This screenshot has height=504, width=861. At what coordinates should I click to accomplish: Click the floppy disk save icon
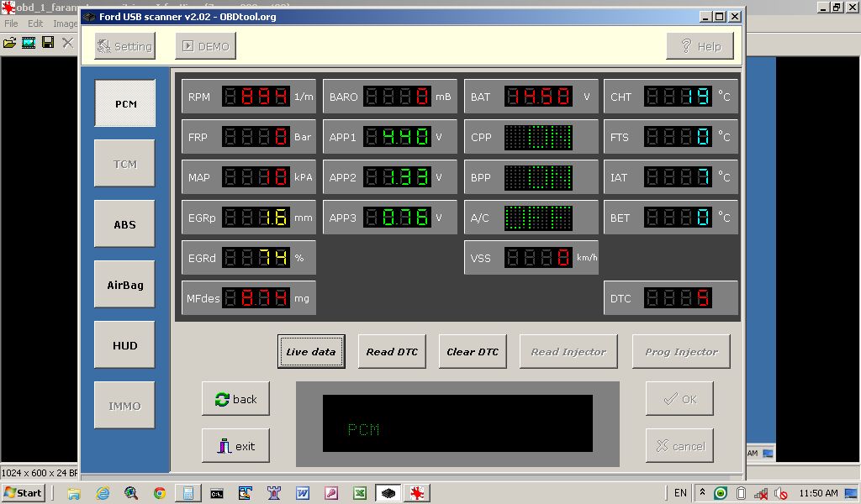point(48,42)
